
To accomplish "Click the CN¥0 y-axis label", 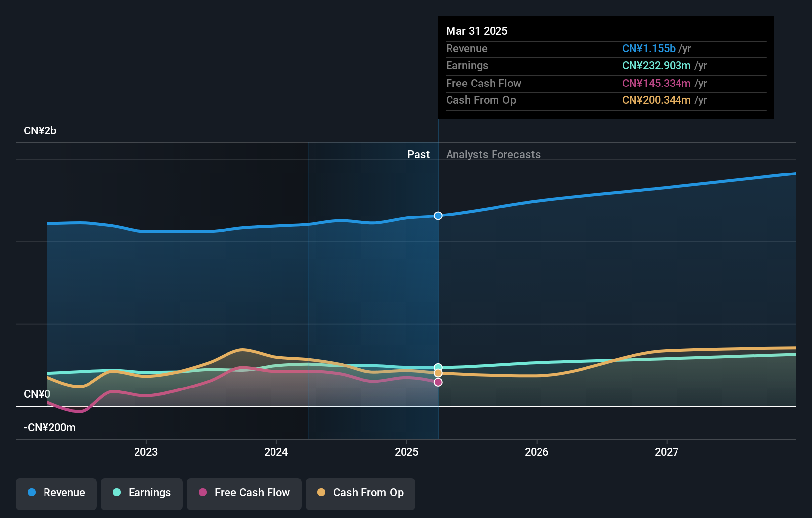I will point(37,394).
